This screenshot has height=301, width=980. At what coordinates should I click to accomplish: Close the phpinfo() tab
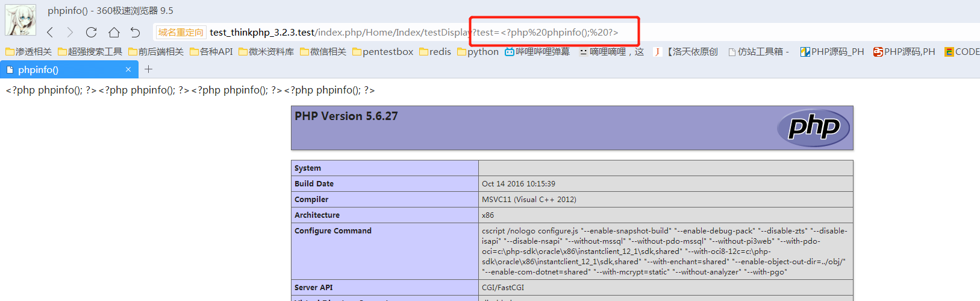128,69
